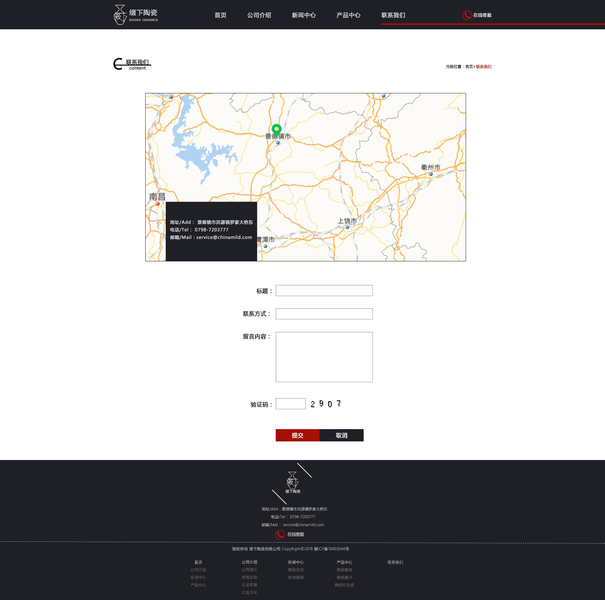Click 在线客服 text in the footer

coord(296,534)
